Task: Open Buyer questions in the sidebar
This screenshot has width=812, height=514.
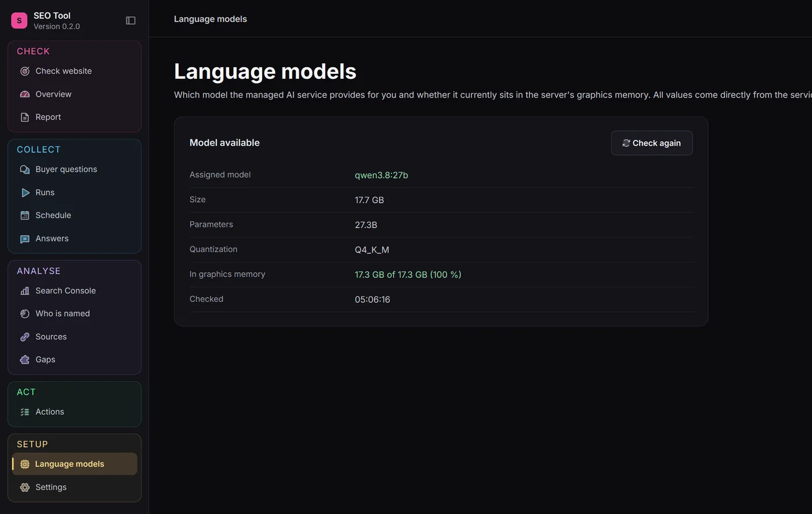Action: coord(74,169)
